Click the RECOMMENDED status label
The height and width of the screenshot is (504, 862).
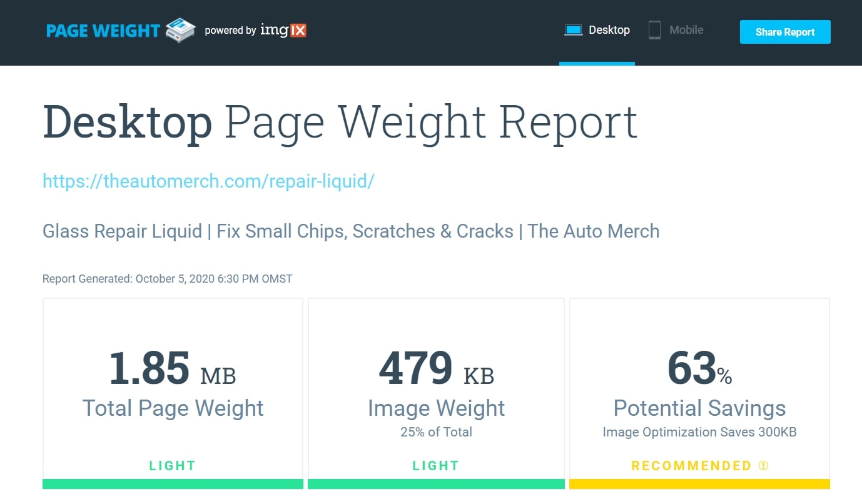691,466
